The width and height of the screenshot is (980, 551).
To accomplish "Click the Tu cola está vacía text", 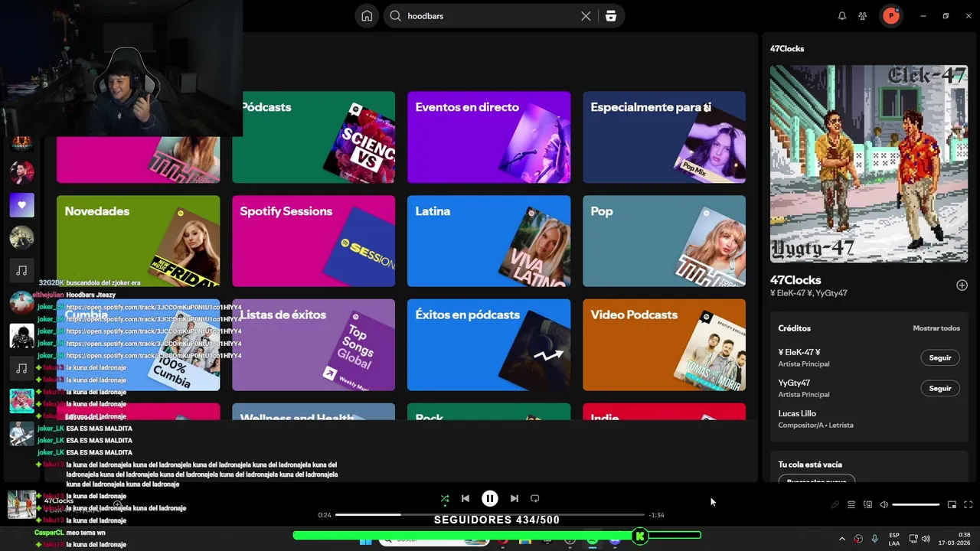I will click(x=810, y=465).
